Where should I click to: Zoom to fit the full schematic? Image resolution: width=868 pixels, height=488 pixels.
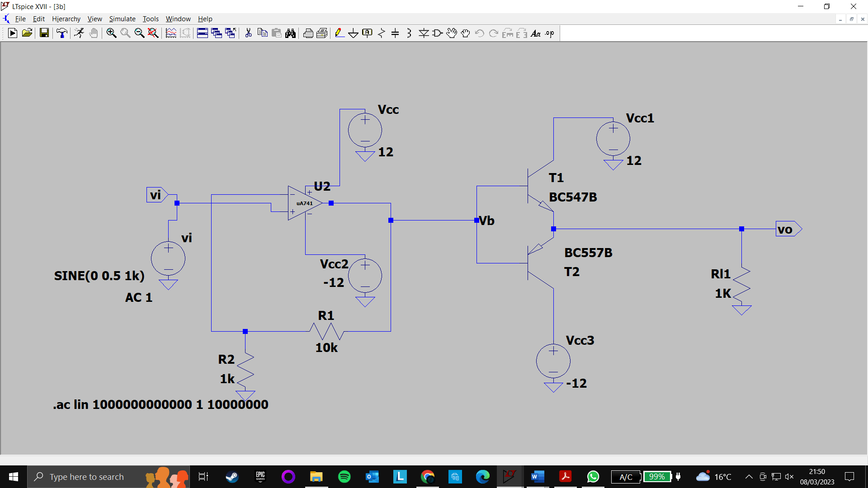pyautogui.click(x=153, y=33)
